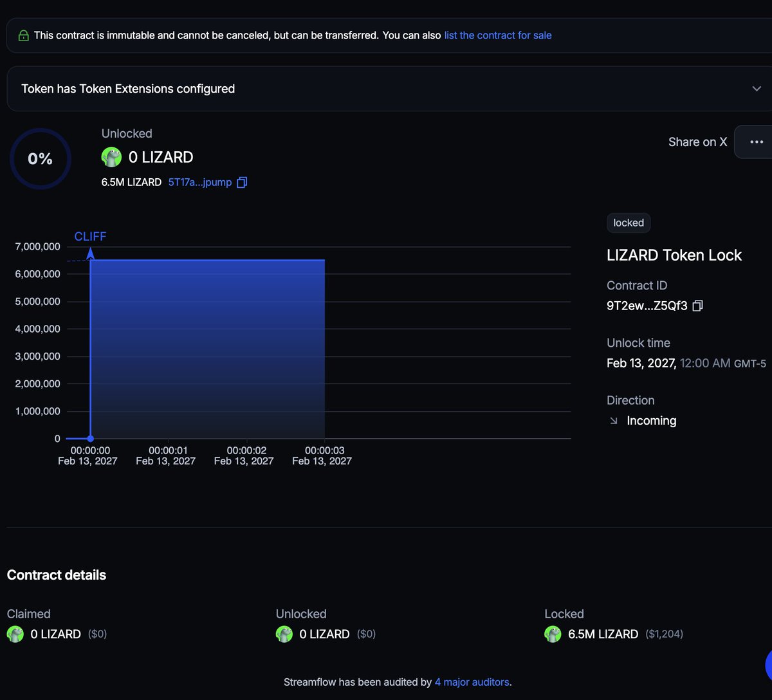Click Share on X
The width and height of the screenshot is (772, 700).
coord(697,142)
